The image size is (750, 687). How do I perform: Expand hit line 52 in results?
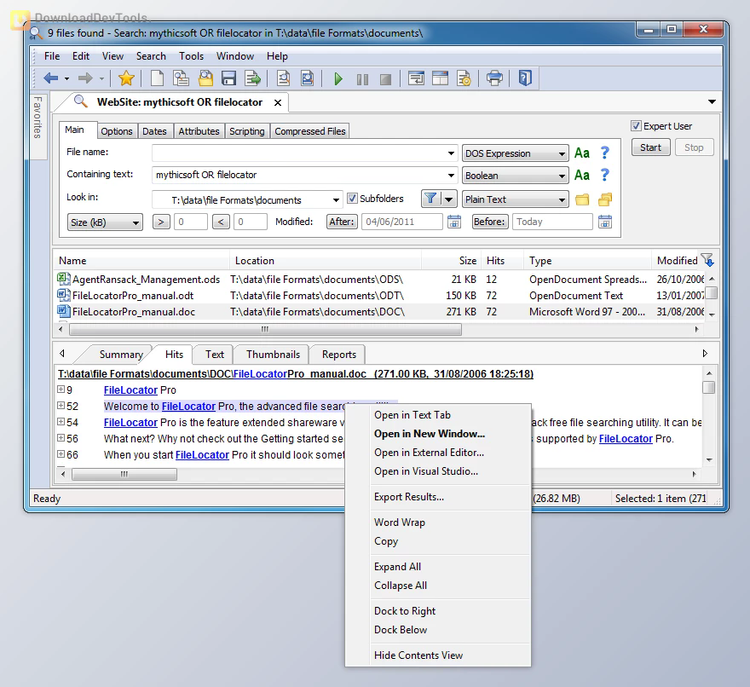click(61, 406)
